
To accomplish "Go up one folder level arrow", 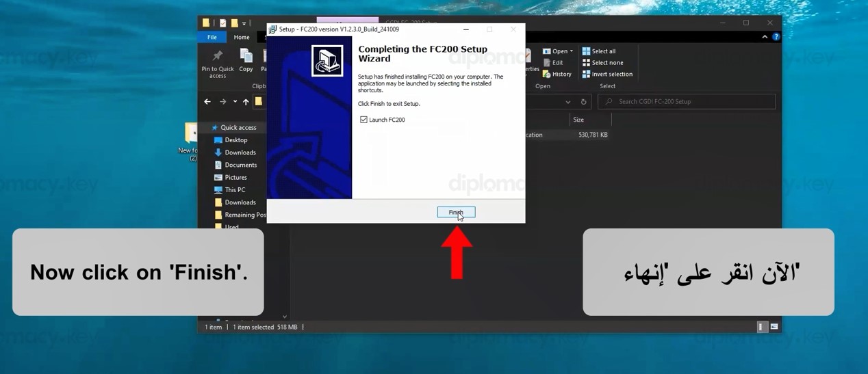I will (246, 102).
